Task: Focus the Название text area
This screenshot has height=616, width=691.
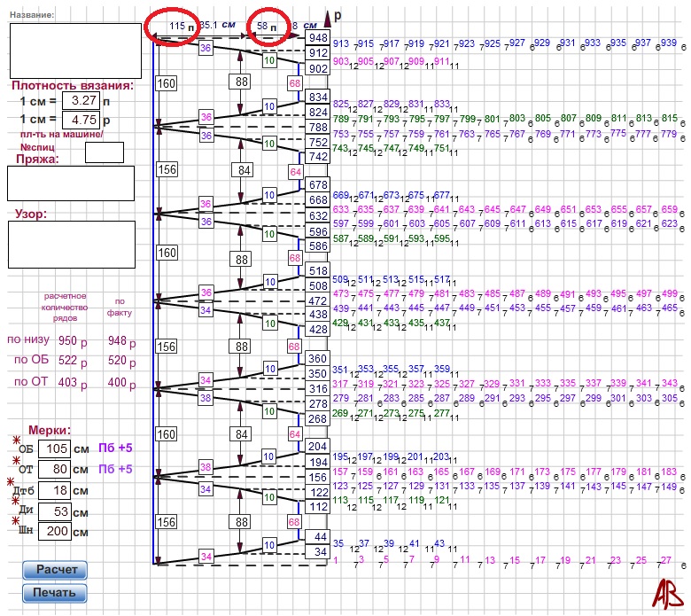Action: coord(75,51)
